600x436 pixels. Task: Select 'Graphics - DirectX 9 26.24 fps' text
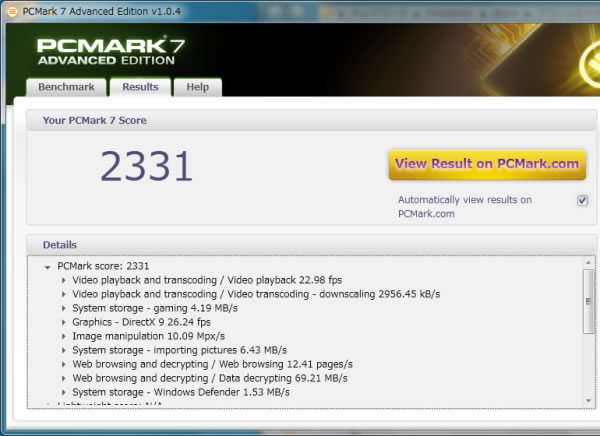click(x=142, y=322)
